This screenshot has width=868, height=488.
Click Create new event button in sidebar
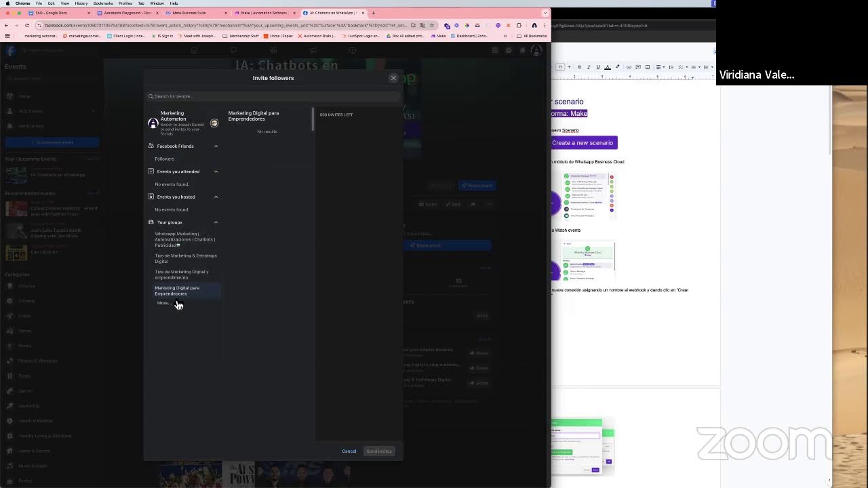[x=52, y=142]
